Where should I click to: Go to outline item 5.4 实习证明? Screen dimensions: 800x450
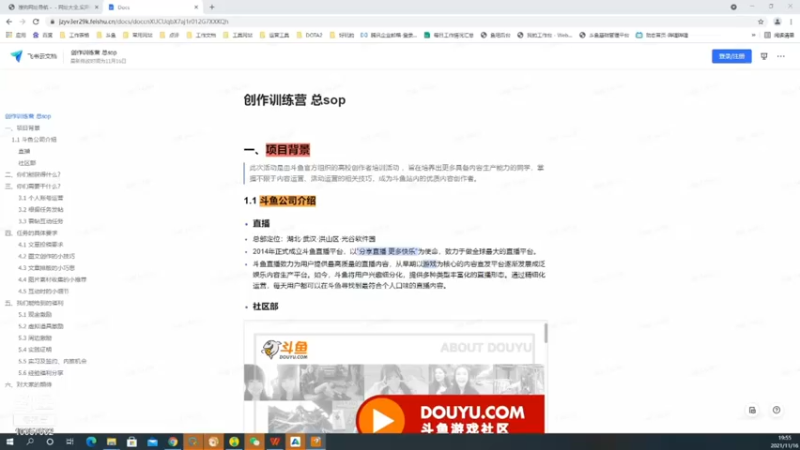pyautogui.click(x=35, y=349)
